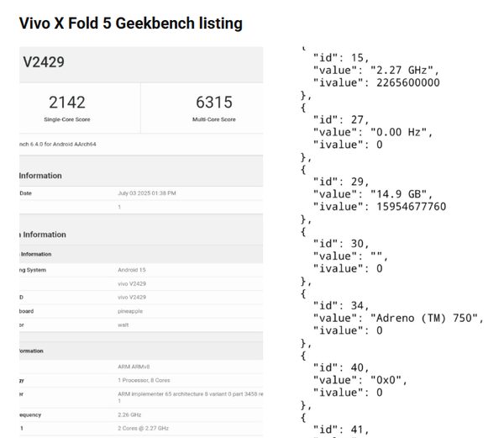Click the 1 Processor, 8 Cores text
This screenshot has height=438, width=504.
tap(144, 380)
